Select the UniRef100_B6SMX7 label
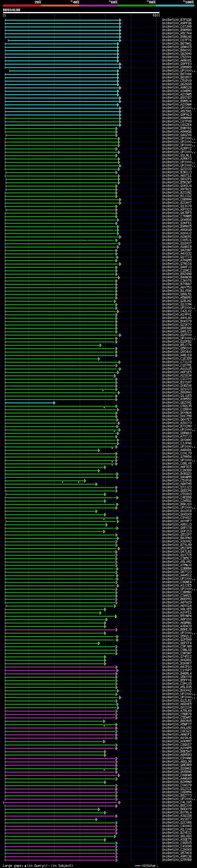 [177, 78]
